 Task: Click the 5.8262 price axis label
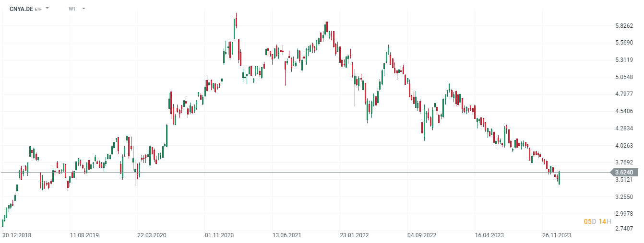pyautogui.click(x=624, y=26)
